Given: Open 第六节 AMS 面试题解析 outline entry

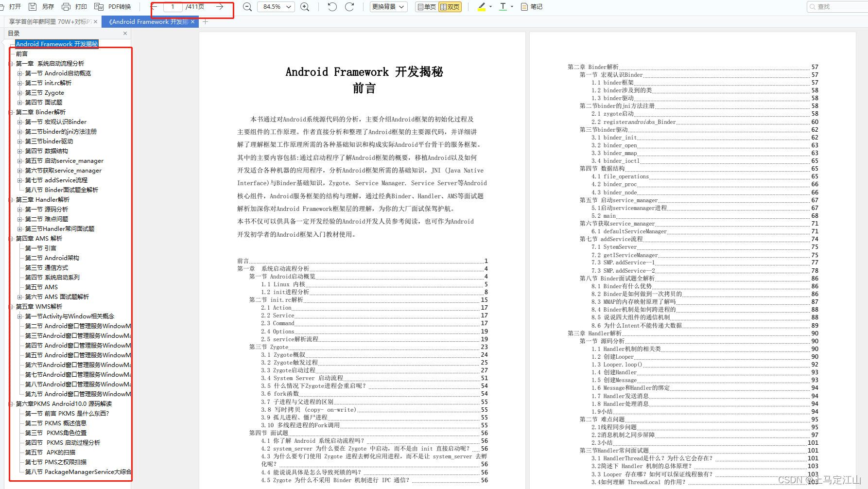Looking at the screenshot, I should [x=57, y=297].
